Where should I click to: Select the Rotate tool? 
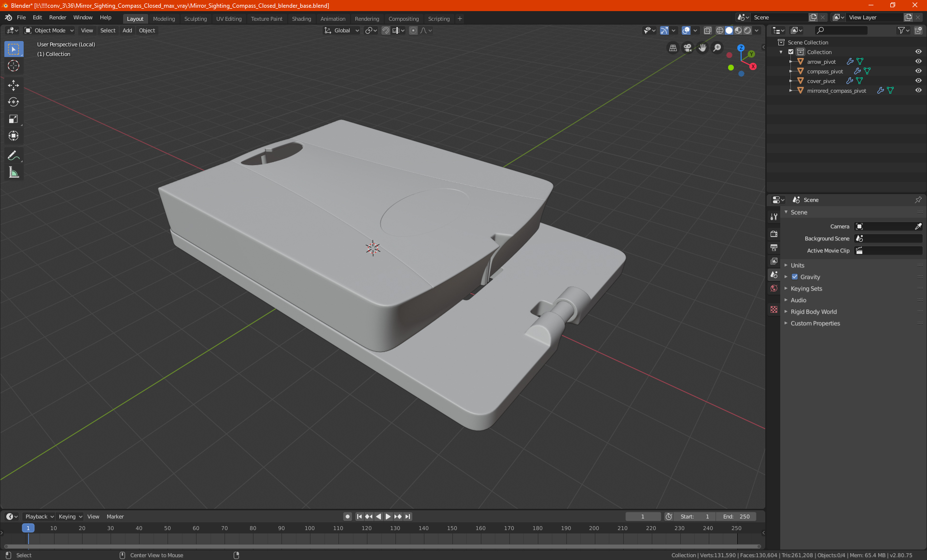(x=14, y=102)
